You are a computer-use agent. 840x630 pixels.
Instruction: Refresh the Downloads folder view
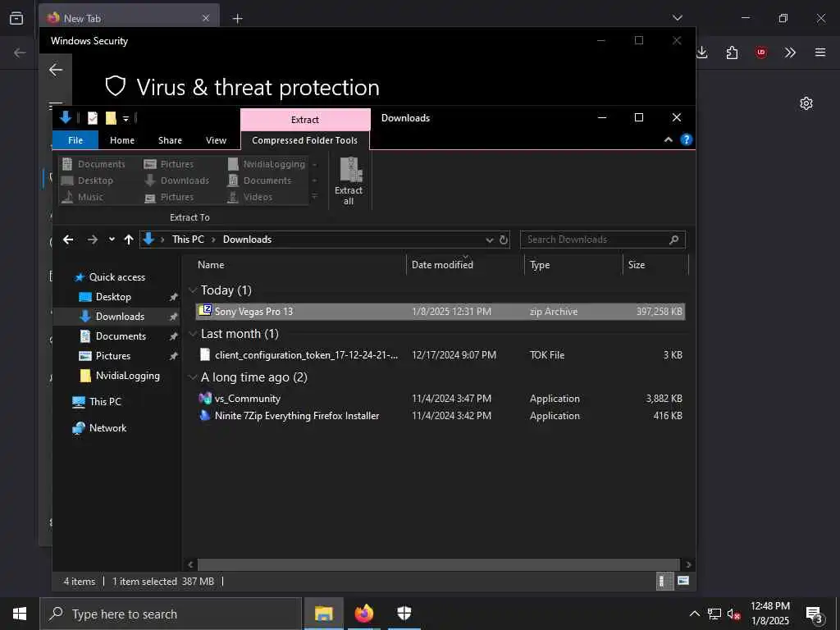504,240
